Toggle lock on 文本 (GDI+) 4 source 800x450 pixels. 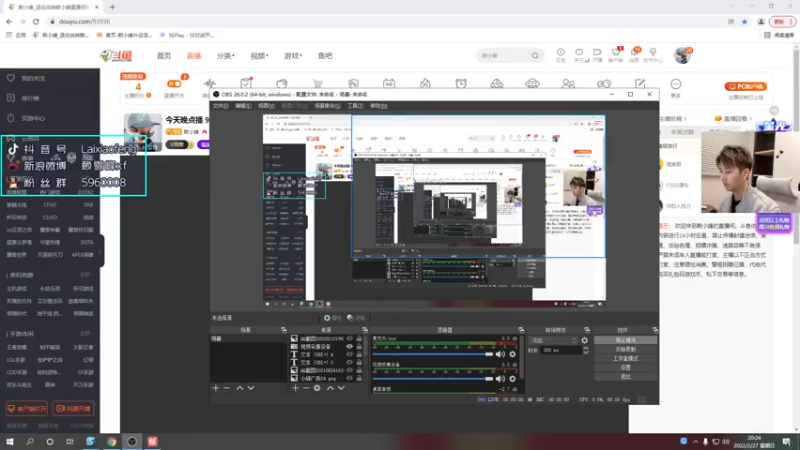click(x=359, y=354)
